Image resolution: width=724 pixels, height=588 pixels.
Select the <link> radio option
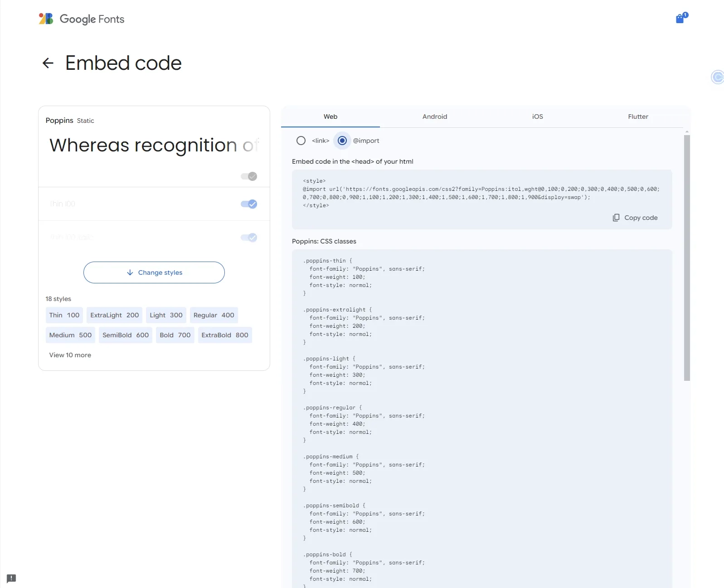pyautogui.click(x=301, y=141)
